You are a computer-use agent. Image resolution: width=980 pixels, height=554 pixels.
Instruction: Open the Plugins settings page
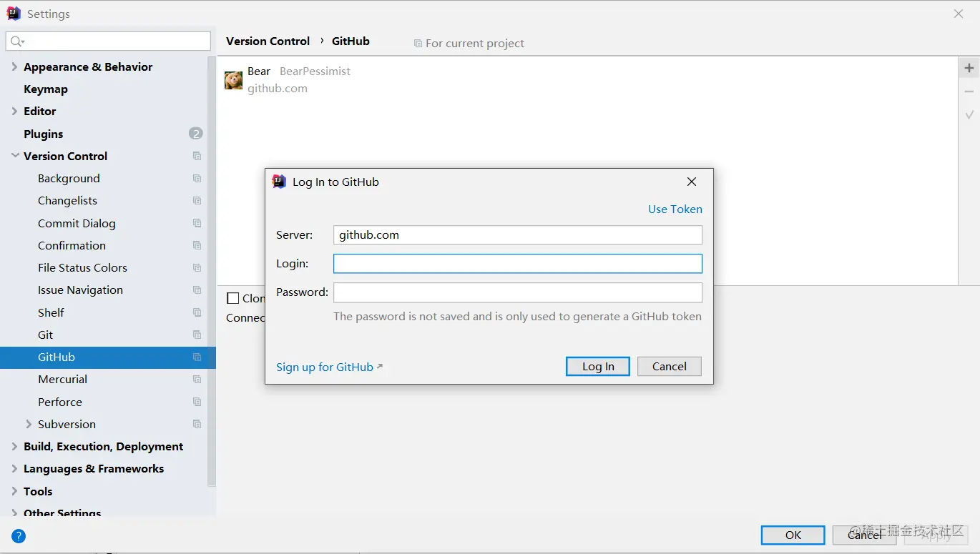point(44,134)
